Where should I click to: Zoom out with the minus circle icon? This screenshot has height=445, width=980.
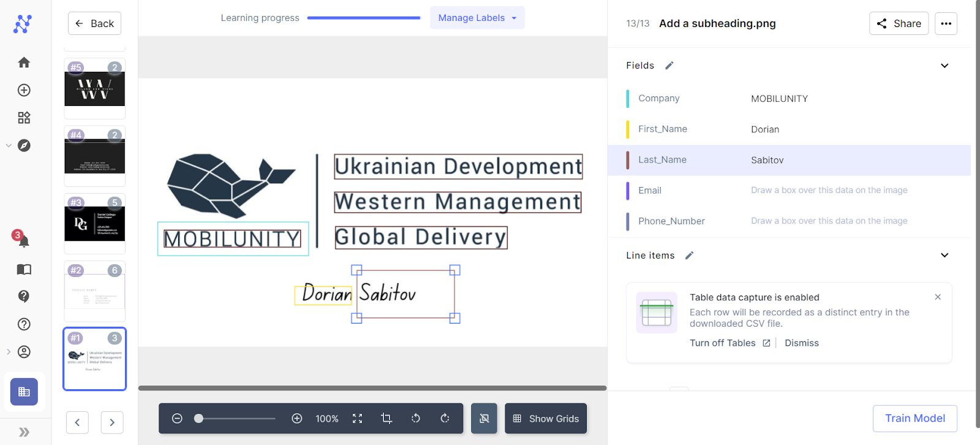[x=177, y=419]
